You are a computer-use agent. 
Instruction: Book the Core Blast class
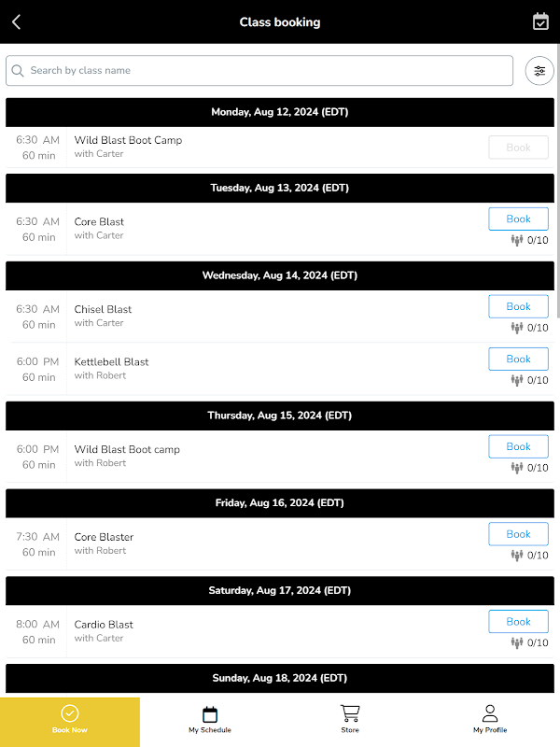(x=518, y=219)
